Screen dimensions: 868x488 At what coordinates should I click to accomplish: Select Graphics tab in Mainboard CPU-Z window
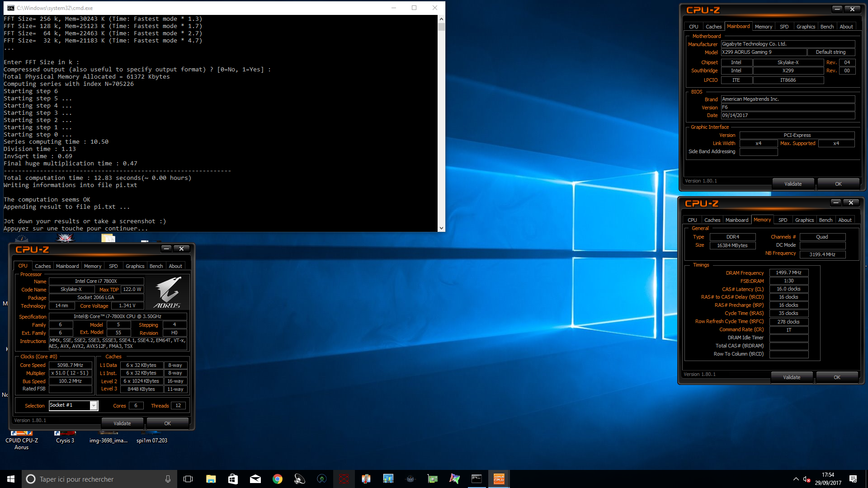(x=806, y=27)
